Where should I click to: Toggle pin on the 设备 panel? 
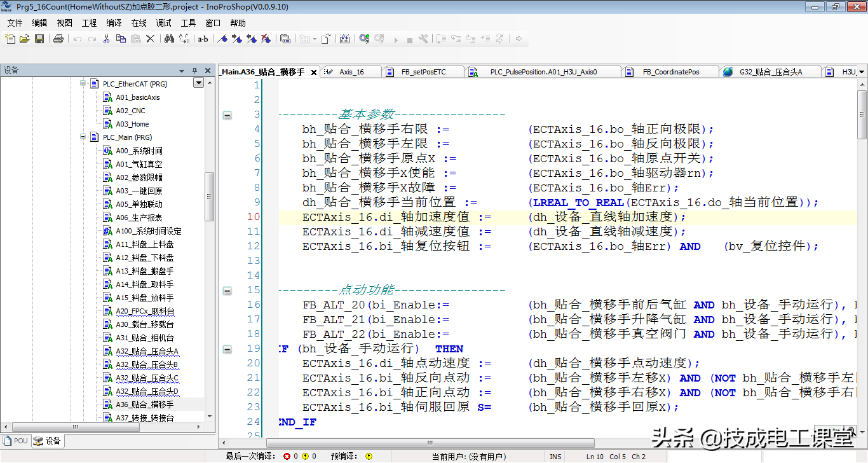(x=195, y=71)
